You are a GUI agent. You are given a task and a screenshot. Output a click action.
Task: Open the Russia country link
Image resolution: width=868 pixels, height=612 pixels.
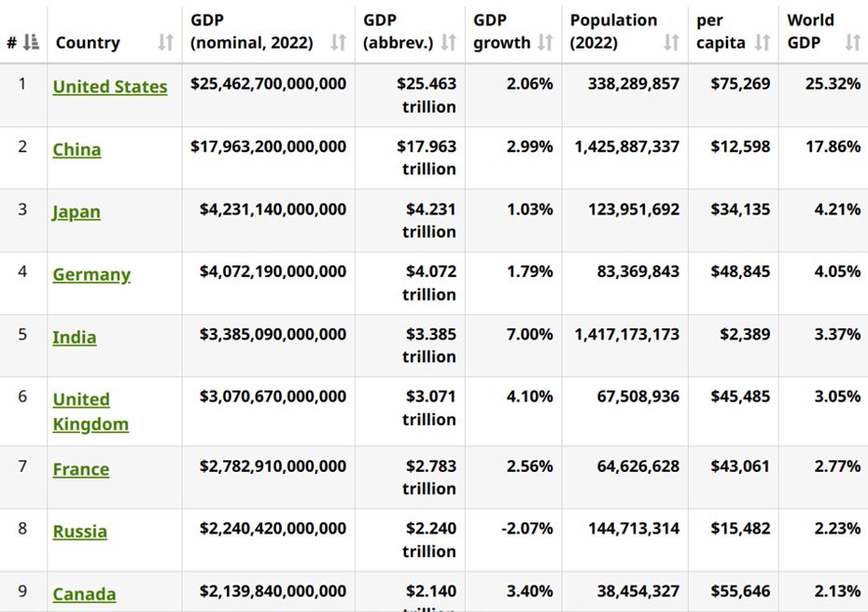(x=80, y=532)
